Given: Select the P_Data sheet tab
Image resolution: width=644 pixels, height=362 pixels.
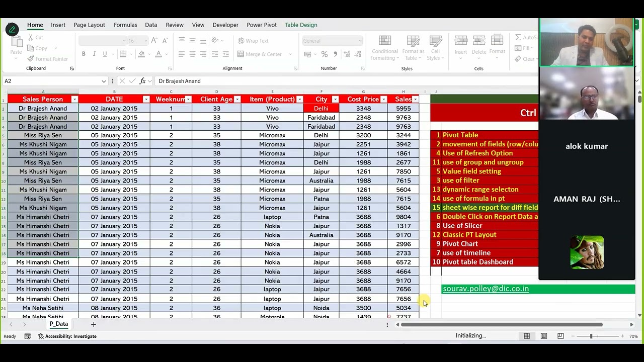Looking at the screenshot, I should [x=59, y=324].
